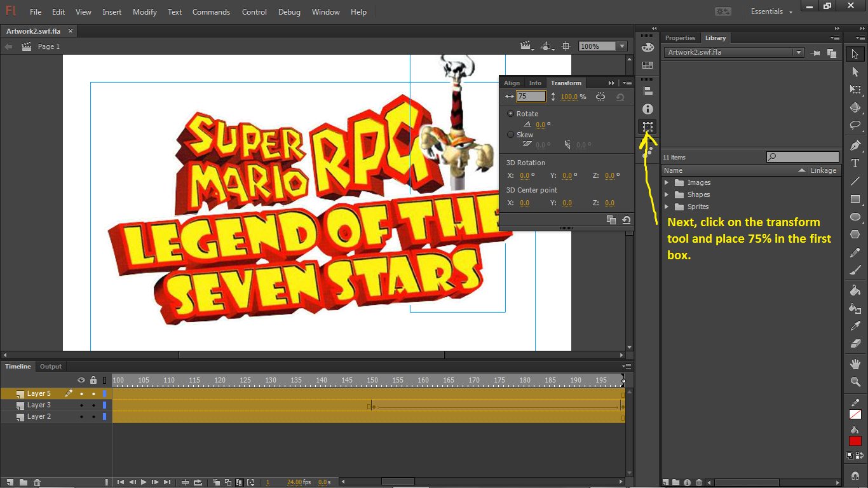Click the constrain scale link icon
Screen dimensions: 868x488
[600, 97]
